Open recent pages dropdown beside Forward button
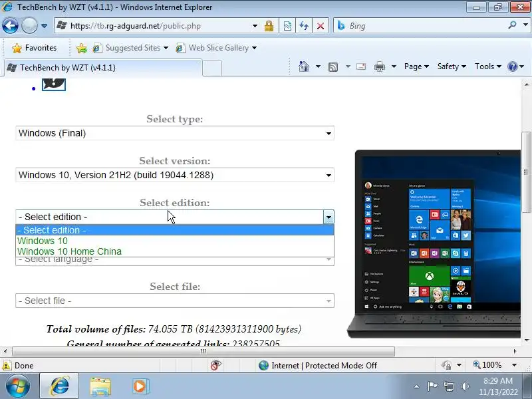 44,26
